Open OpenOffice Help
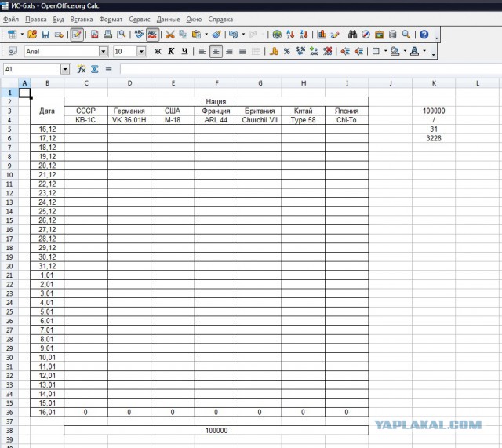502x448 pixels. (x=424, y=35)
